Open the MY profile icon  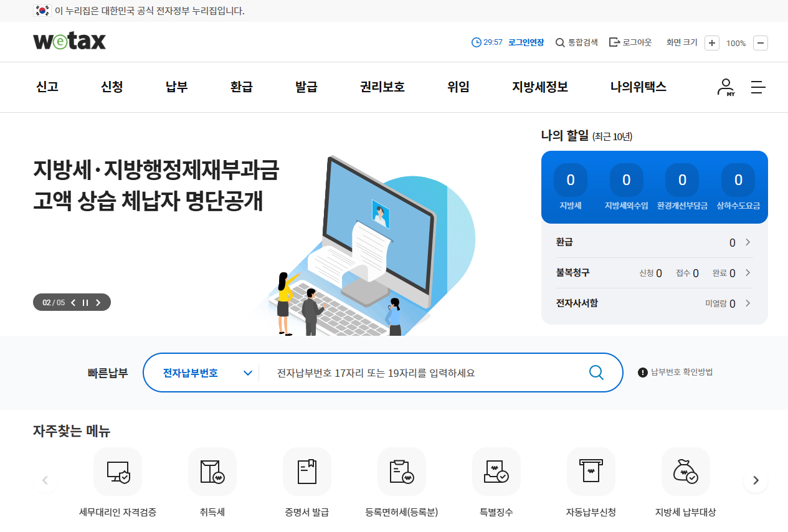726,87
